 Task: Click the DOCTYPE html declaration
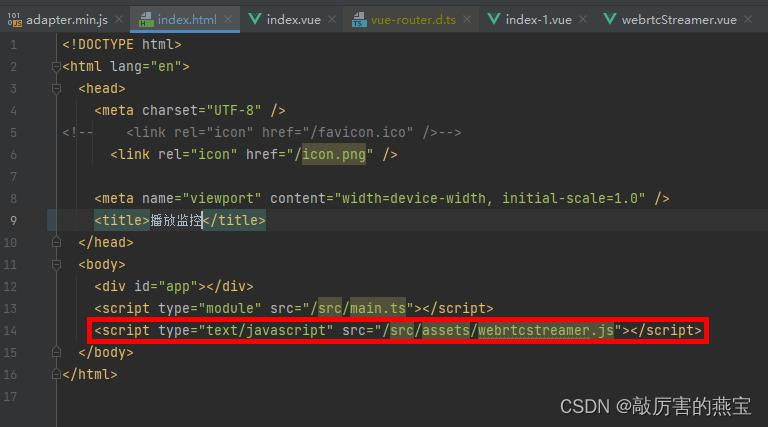(x=122, y=45)
